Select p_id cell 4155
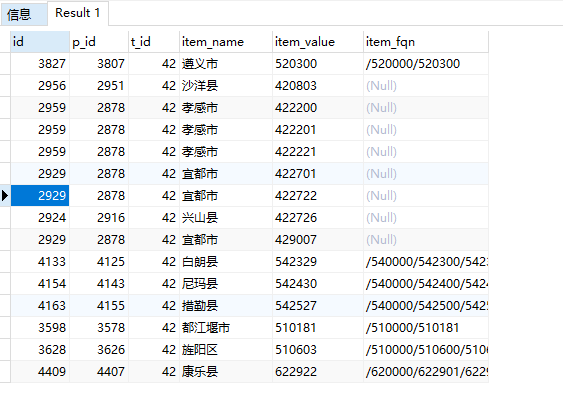This screenshot has height=394, width=563. [x=99, y=306]
